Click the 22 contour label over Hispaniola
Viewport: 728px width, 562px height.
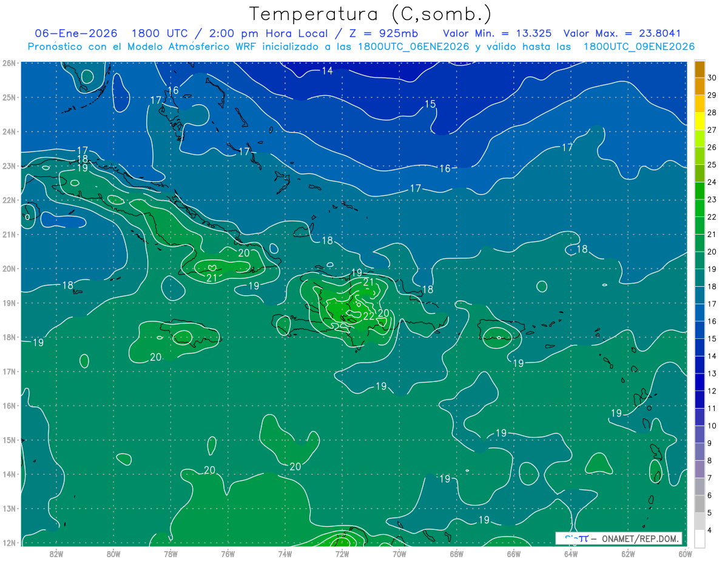pyautogui.click(x=368, y=316)
